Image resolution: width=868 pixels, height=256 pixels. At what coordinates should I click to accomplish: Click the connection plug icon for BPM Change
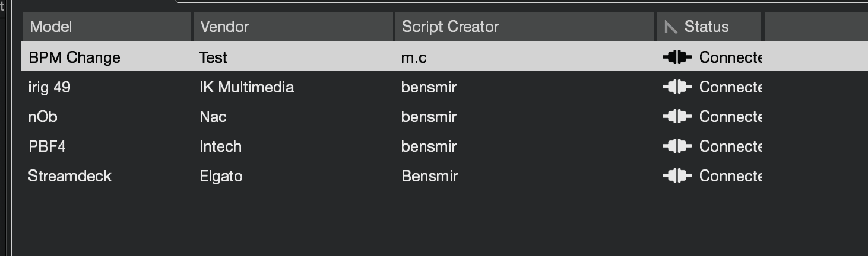[677, 57]
